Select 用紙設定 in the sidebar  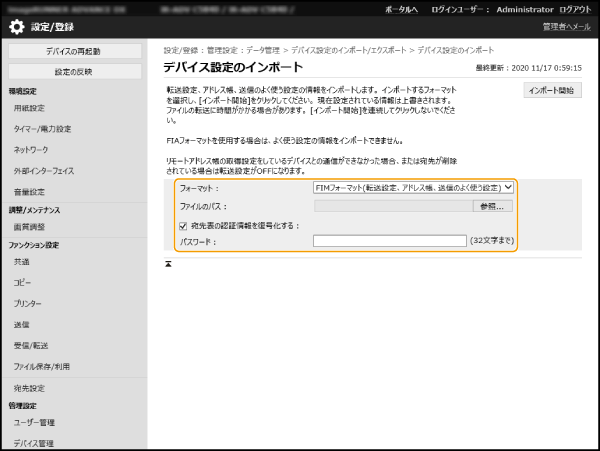(29, 108)
